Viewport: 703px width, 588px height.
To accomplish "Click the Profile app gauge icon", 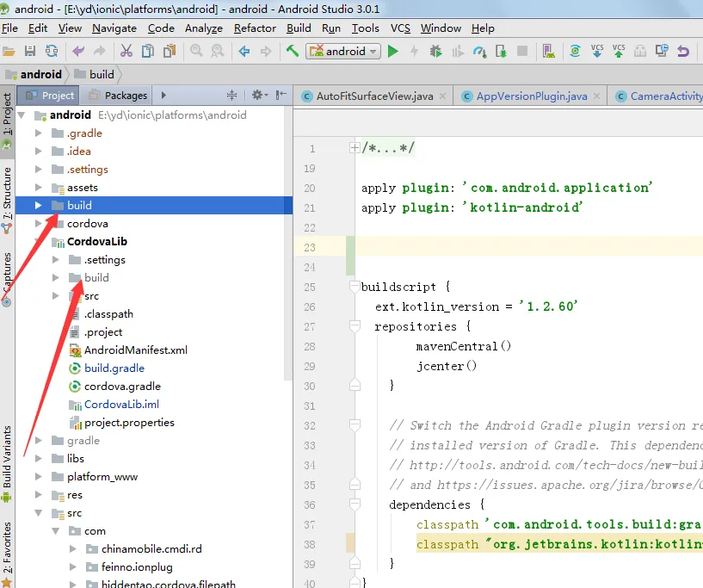I will [x=479, y=51].
